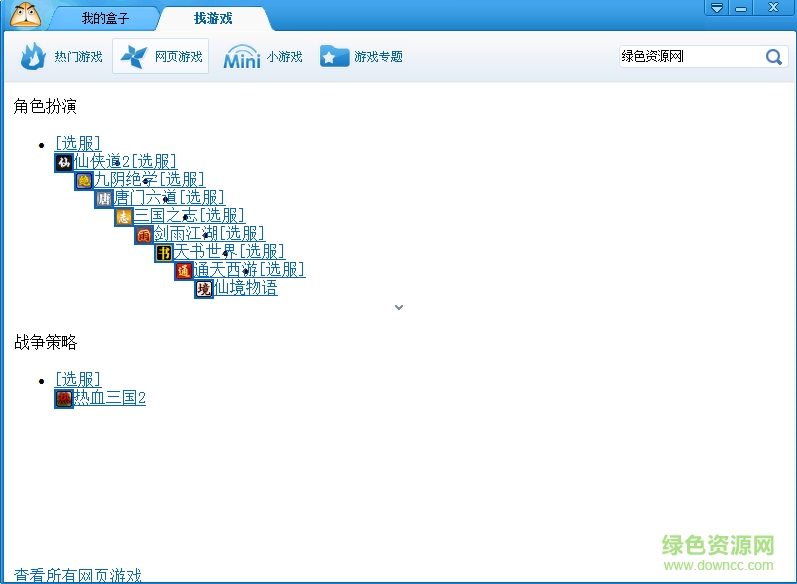Image resolution: width=797 pixels, height=584 pixels.
Task: Click the 热血三国2 game icon
Action: coord(64,398)
